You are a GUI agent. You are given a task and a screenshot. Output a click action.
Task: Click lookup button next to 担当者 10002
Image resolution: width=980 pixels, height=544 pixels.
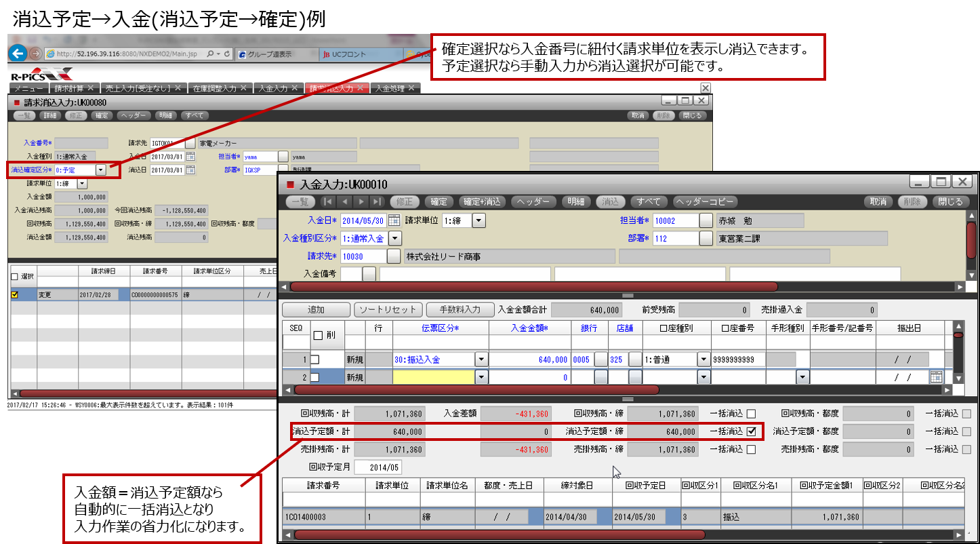point(706,220)
